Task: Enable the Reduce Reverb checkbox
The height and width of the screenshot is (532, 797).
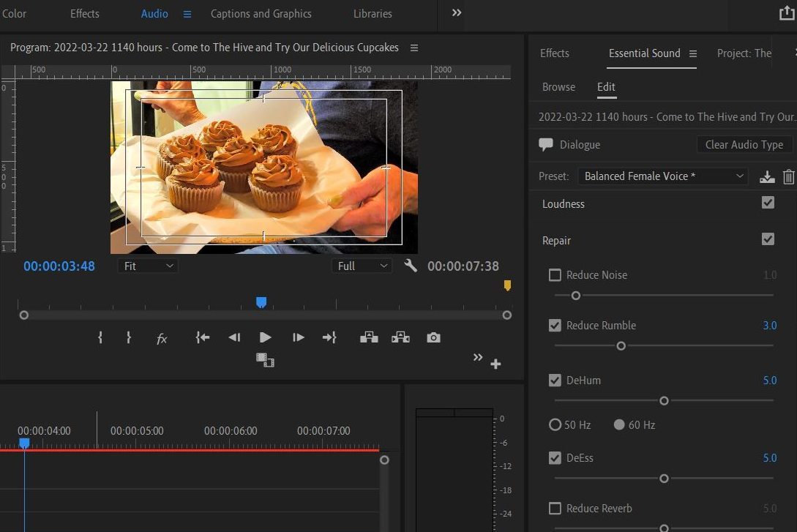Action: (x=555, y=508)
